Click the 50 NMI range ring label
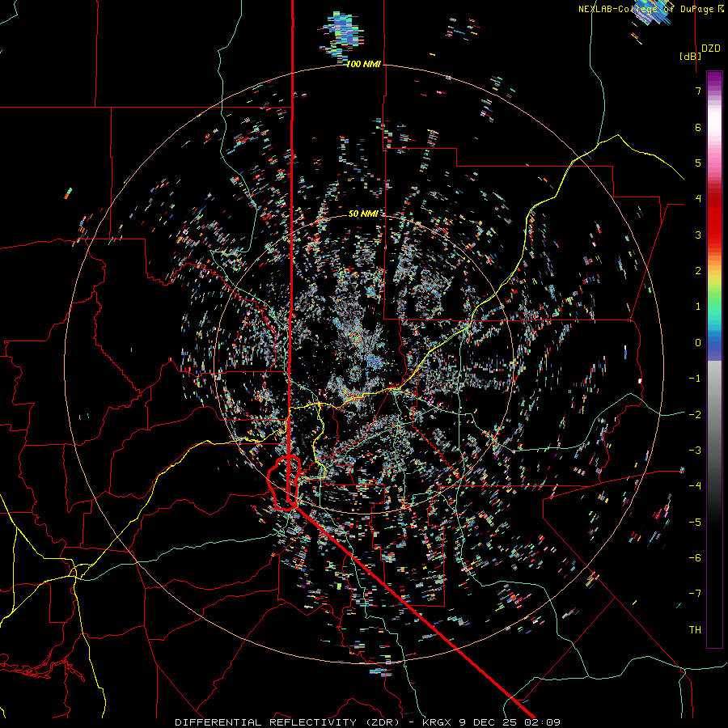728x728 pixels. click(x=363, y=214)
